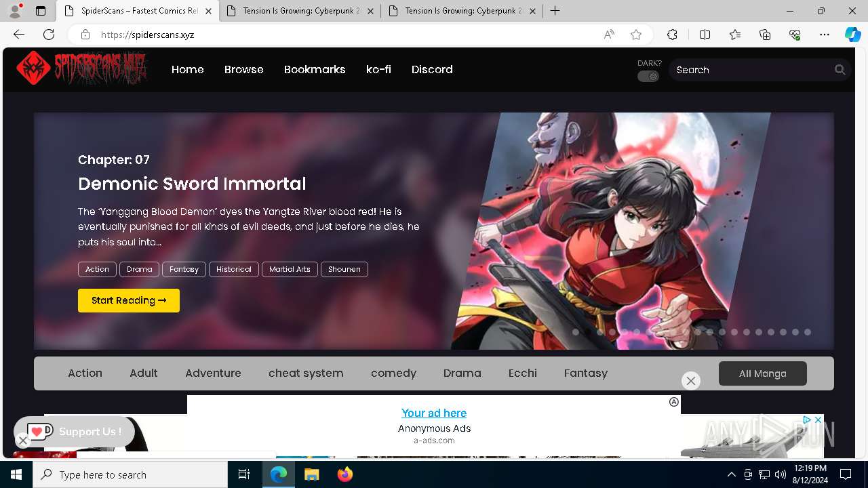
Task: Open the Demonic Sword Immortal title
Action: coord(192,184)
